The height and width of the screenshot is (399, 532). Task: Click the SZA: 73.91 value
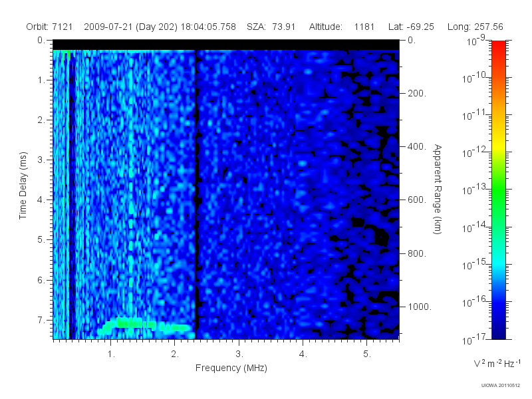[271, 27]
